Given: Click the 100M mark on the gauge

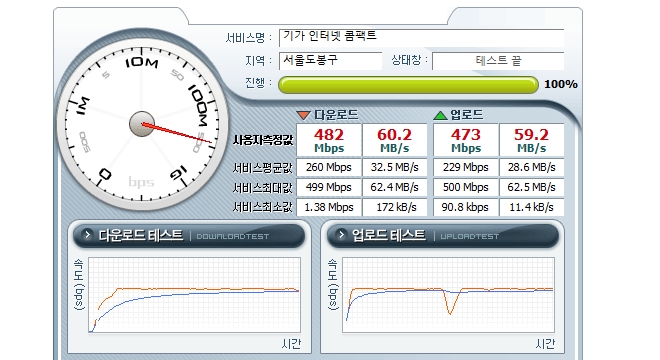Looking at the screenshot, I should point(198,106).
